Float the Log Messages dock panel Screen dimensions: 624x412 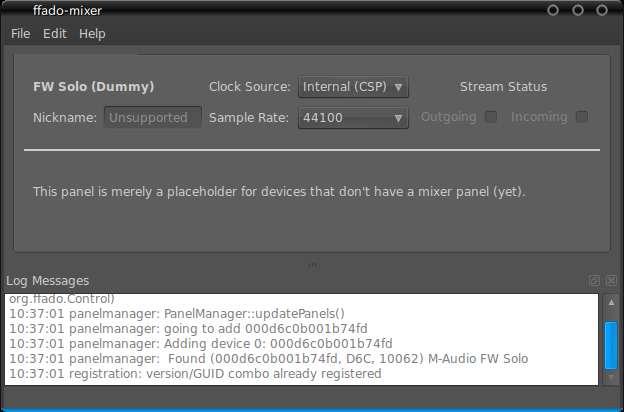594,281
